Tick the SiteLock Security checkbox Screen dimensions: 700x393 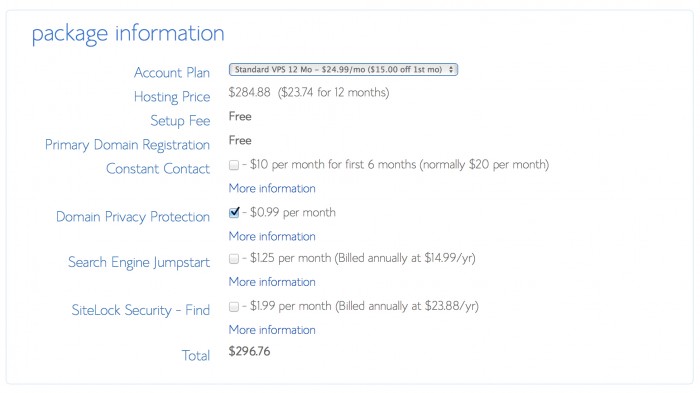234,306
